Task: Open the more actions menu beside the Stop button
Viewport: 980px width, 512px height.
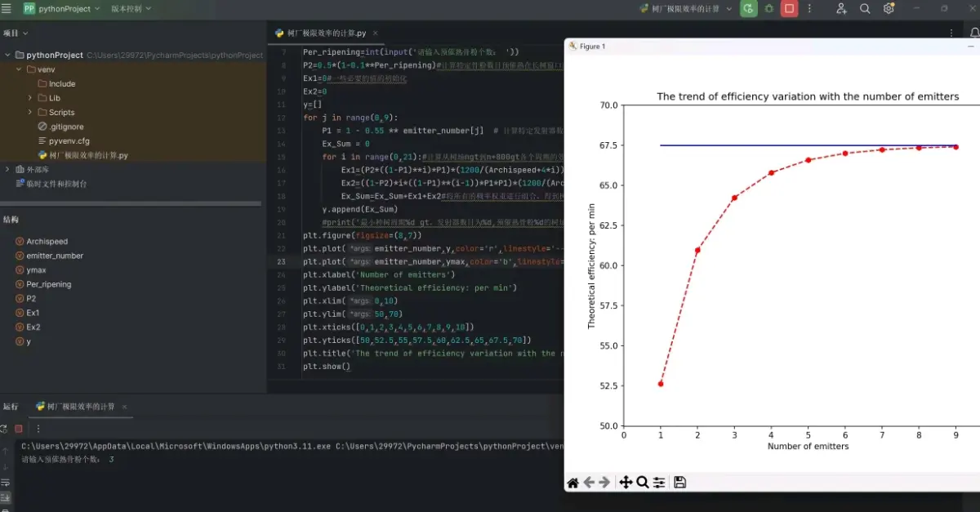Action: pyautogui.click(x=808, y=8)
